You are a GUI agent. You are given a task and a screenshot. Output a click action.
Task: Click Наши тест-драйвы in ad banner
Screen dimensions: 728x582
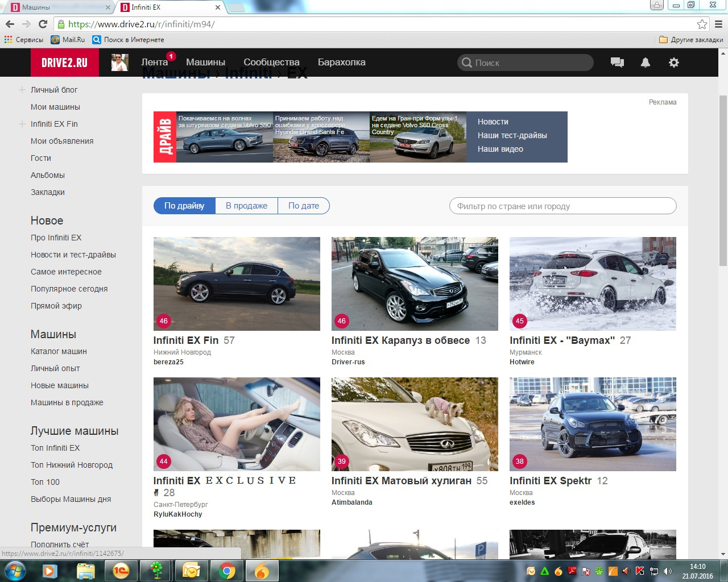(512, 135)
